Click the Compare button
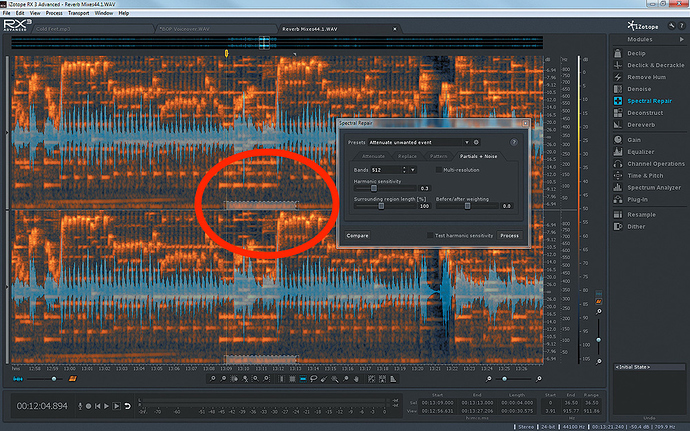 point(357,236)
